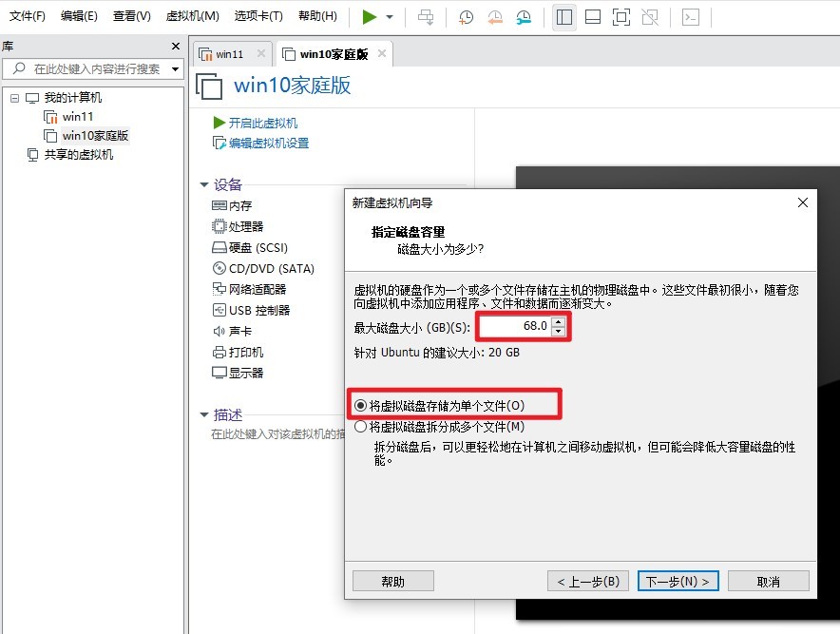Open the 选项卡(T) menu
Viewport: 840px width, 634px height.
[x=258, y=16]
